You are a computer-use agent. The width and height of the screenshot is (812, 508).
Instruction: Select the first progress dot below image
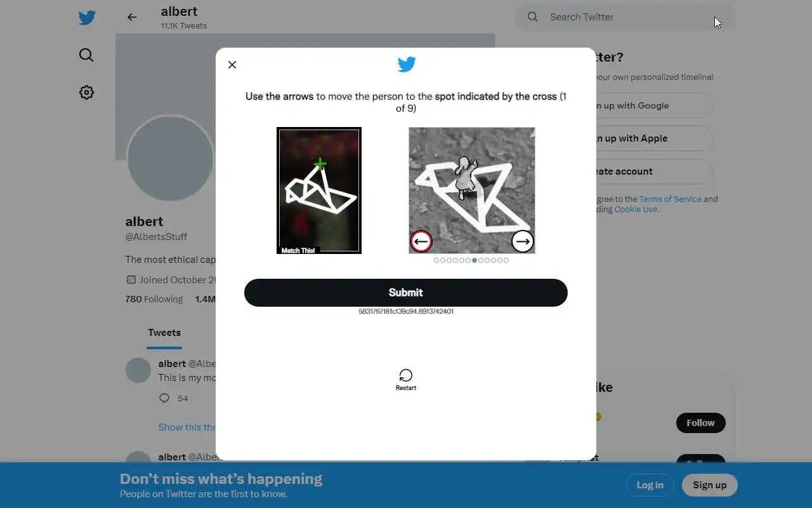coord(436,260)
